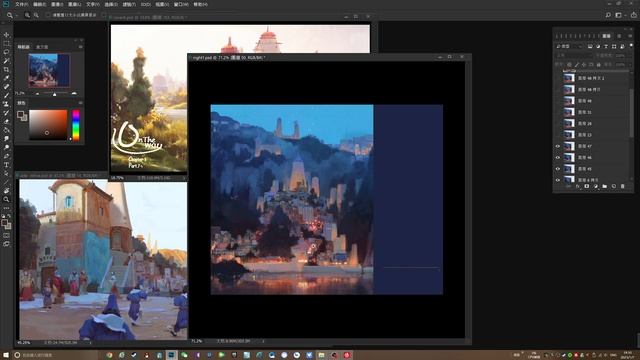Select the History Brush tool
This screenshot has height=360, width=640.
tap(7, 113)
